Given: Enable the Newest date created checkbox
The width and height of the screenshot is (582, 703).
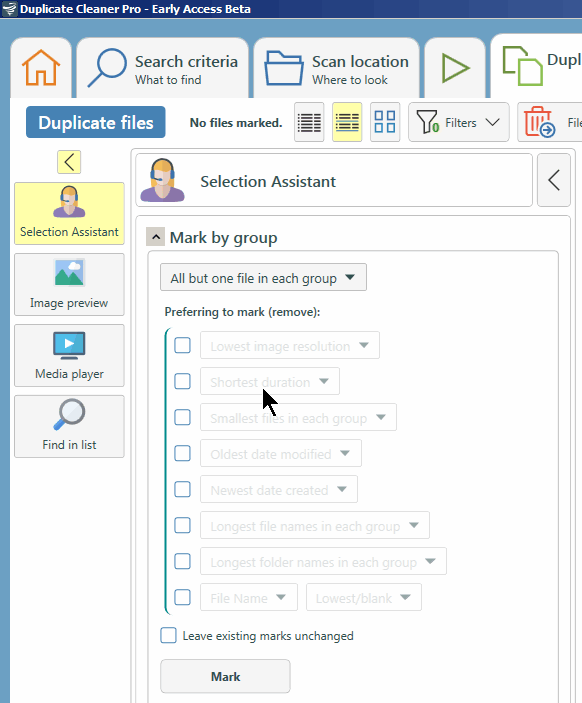Looking at the screenshot, I should point(182,489).
